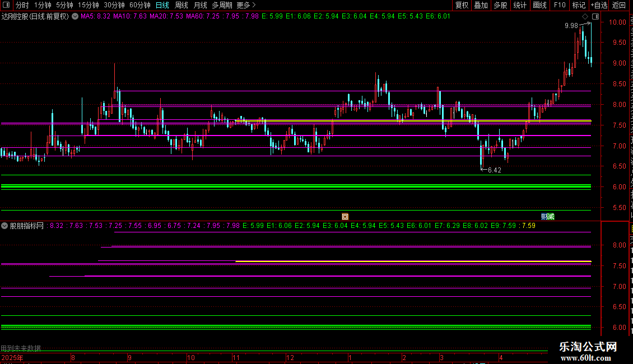The image size is (633, 364).
Task: Switch to 30分钟 chart period
Action: [x=114, y=5]
